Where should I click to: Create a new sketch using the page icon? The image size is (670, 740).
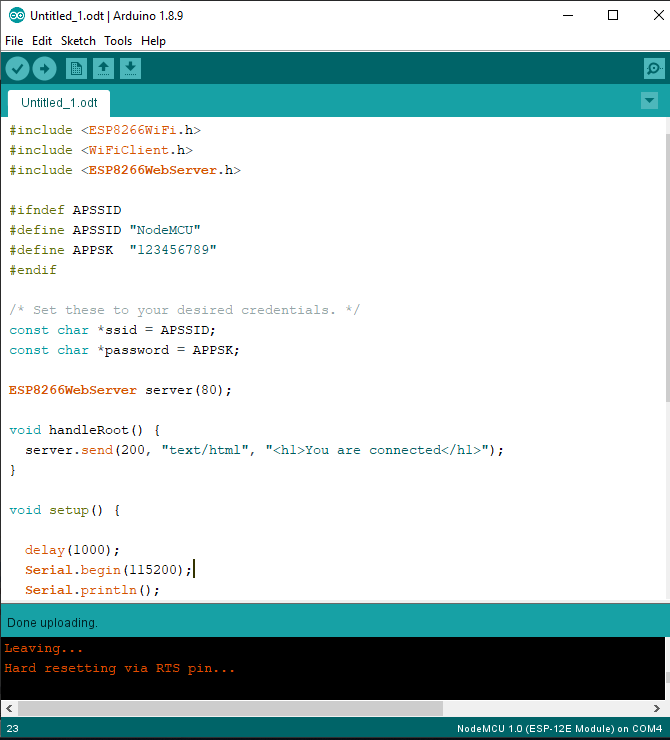(76, 69)
